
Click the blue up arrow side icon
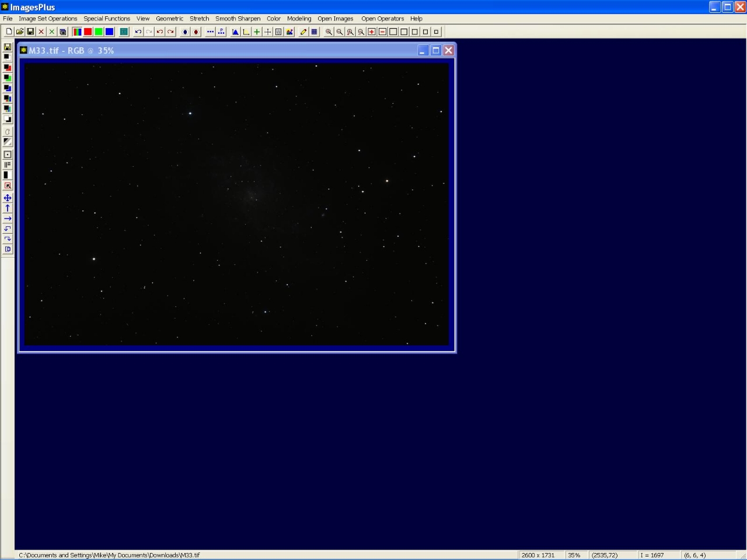(x=8, y=208)
